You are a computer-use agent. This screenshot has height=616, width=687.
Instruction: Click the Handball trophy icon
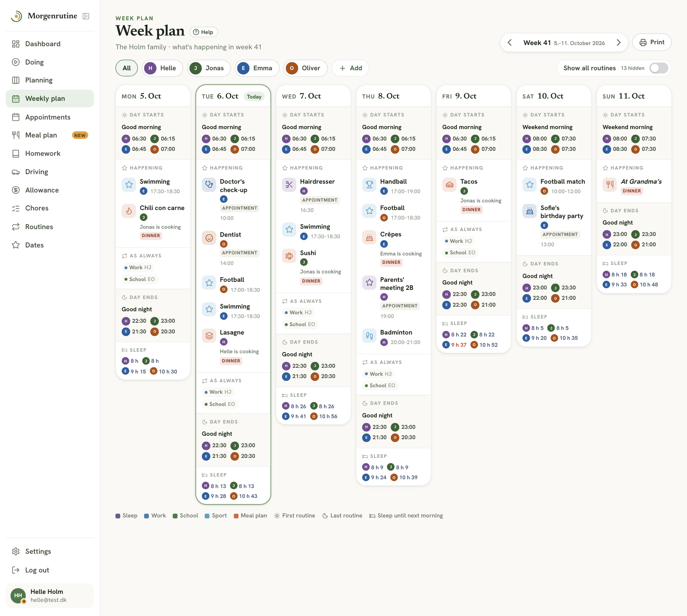[369, 185]
